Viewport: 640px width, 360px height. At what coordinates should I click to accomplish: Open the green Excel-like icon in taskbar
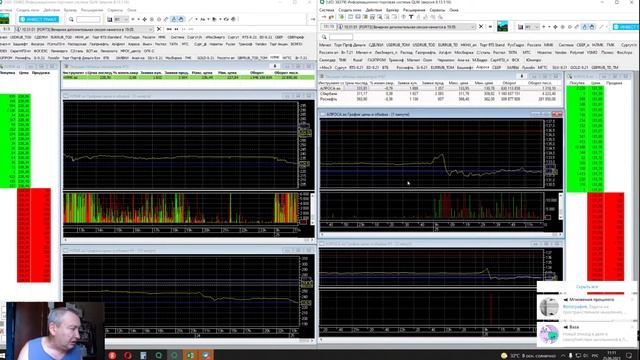coord(190,356)
